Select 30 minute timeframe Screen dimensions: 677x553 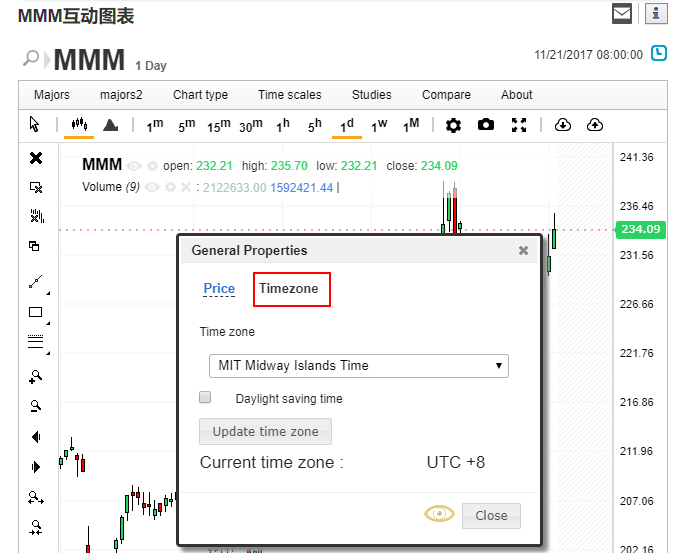click(251, 125)
